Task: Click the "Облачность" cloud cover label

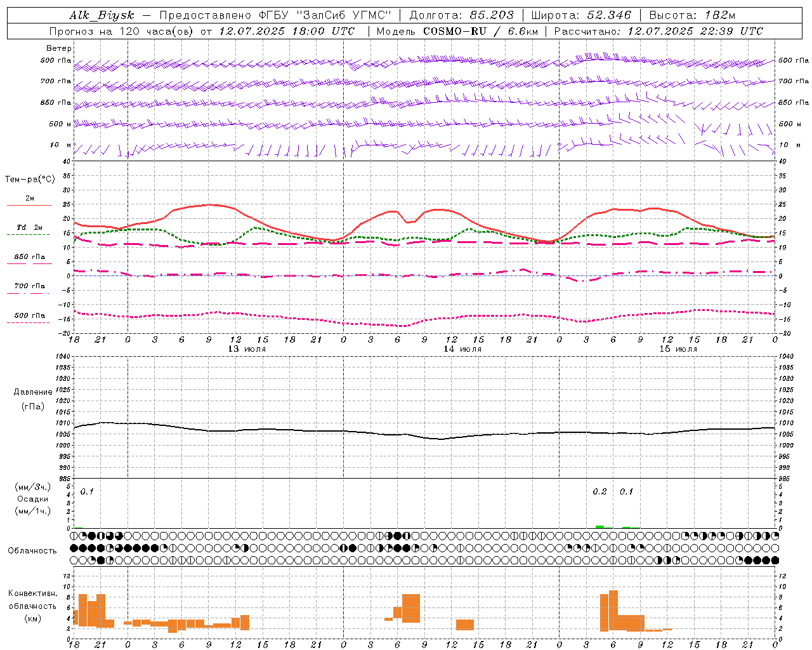Action: coord(32,551)
